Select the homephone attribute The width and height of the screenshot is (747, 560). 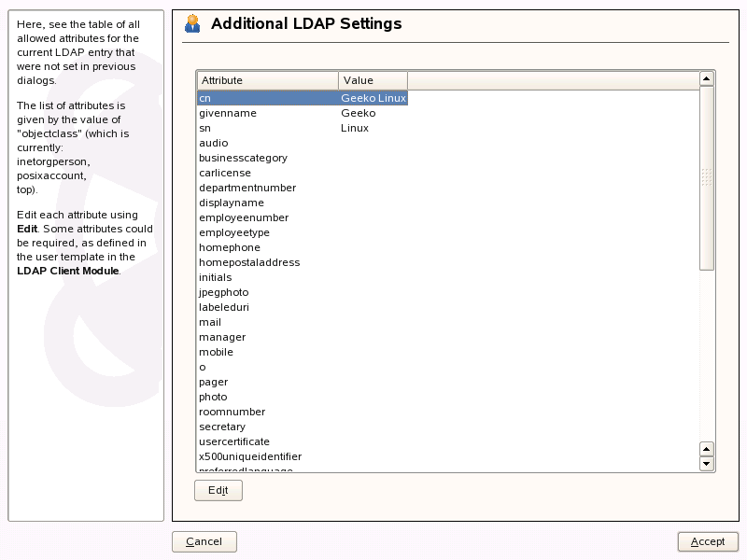click(230, 247)
